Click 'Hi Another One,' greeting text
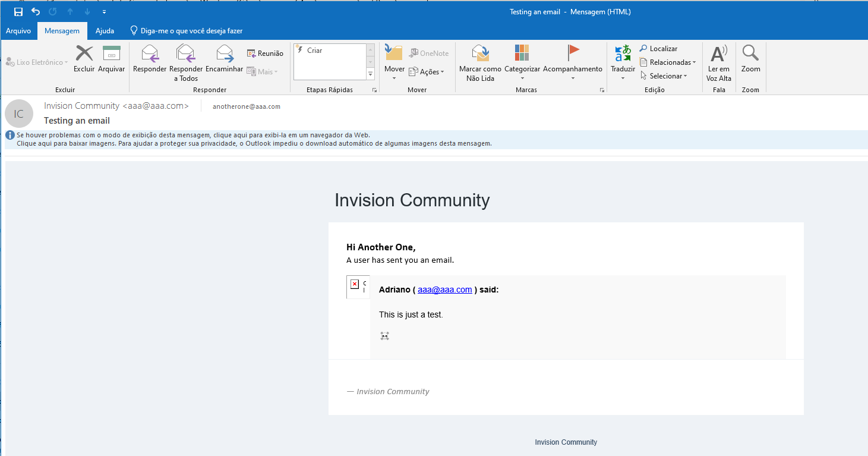Viewport: 868px width, 456px height. [381, 247]
